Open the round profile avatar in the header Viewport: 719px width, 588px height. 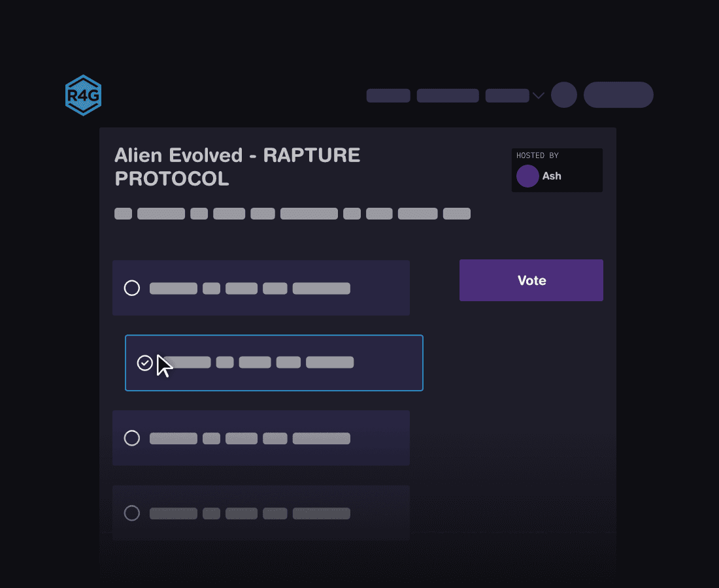tap(564, 95)
